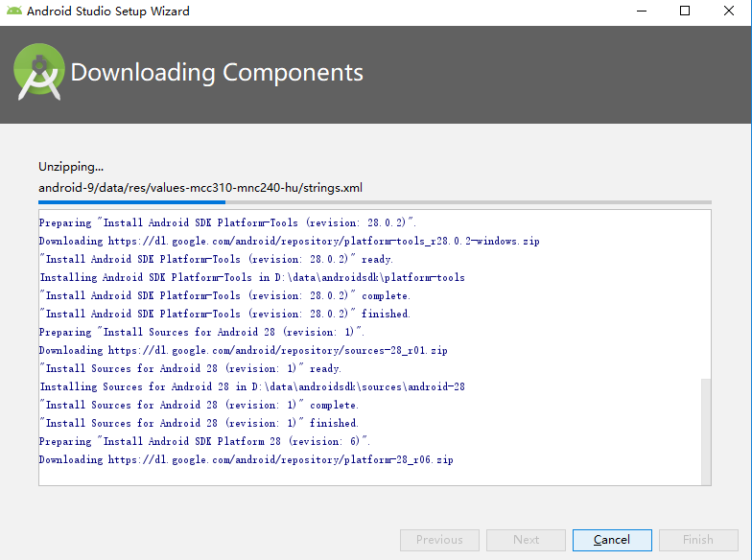Screen dimensions: 752x560
Task: Click the unzipping progress bar
Action: [x=374, y=202]
